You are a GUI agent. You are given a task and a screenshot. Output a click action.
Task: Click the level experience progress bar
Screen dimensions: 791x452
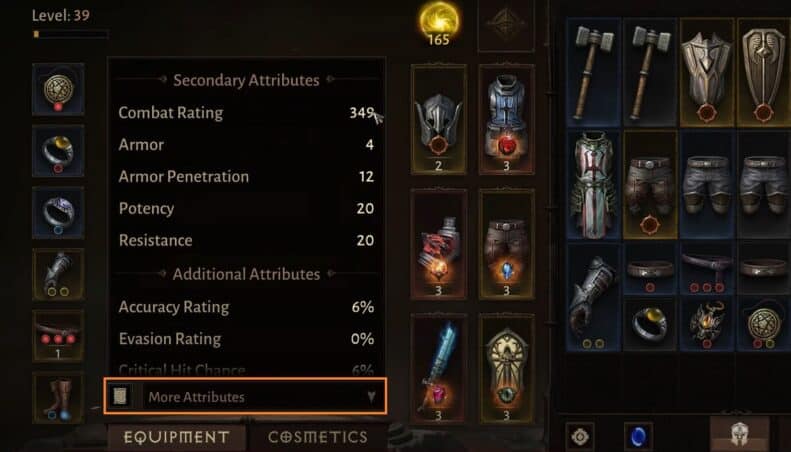70,34
